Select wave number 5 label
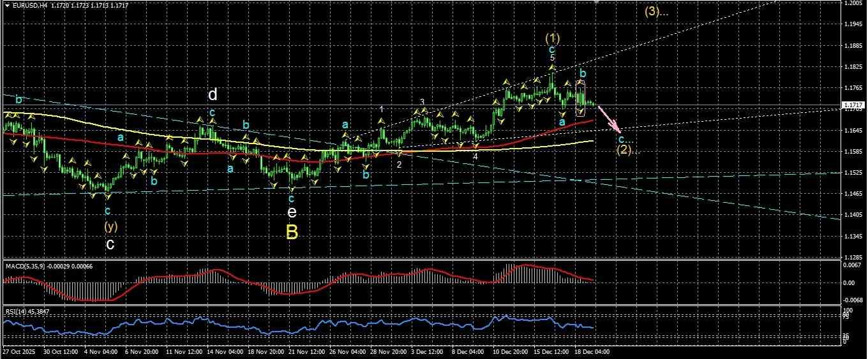Image resolution: width=868 pixels, height=359 pixels. [552, 57]
